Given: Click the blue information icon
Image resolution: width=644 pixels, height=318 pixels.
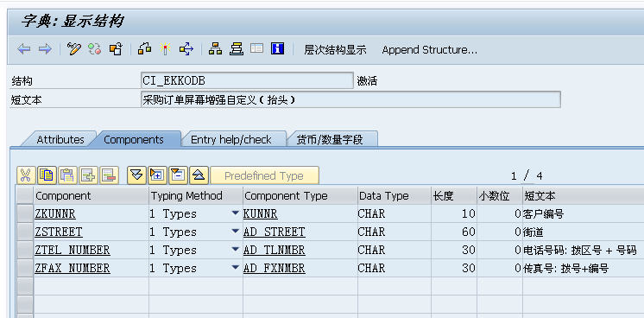Looking at the screenshot, I should point(278,49).
